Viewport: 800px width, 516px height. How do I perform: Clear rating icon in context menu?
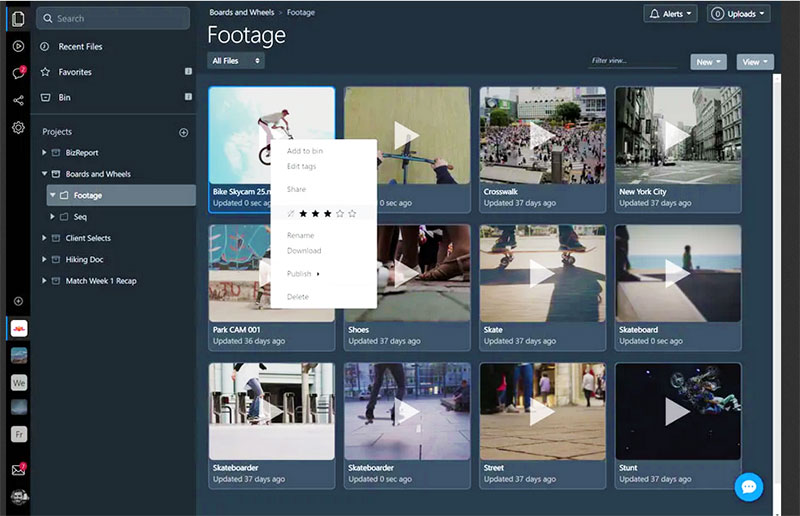coord(291,214)
